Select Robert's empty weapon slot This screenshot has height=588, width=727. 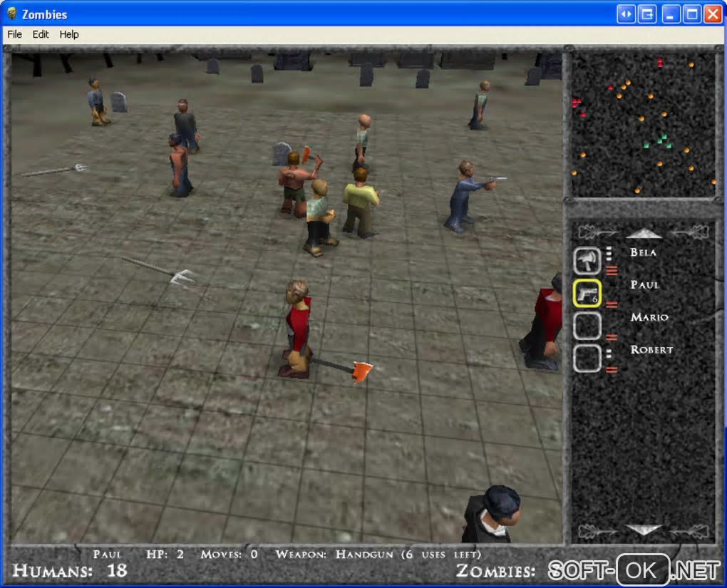587,358
